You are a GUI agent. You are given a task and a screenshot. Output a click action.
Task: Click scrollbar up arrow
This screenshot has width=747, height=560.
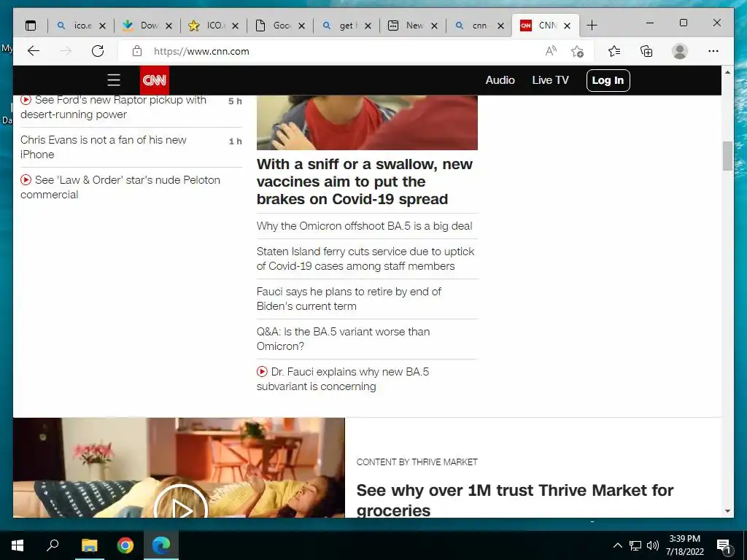point(727,72)
